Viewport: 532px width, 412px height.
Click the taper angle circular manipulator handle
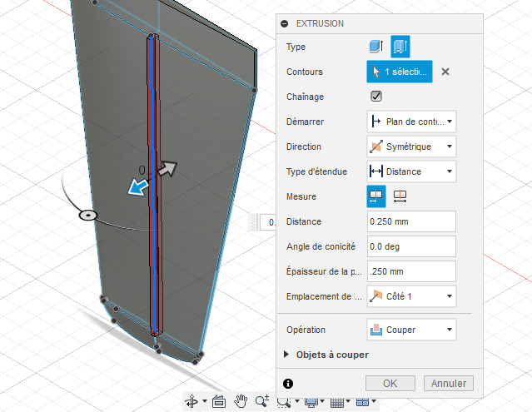pos(88,215)
